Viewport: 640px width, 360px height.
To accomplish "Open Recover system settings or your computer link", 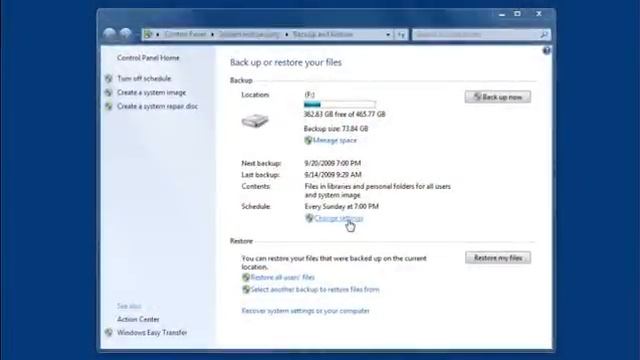I will 305,311.
